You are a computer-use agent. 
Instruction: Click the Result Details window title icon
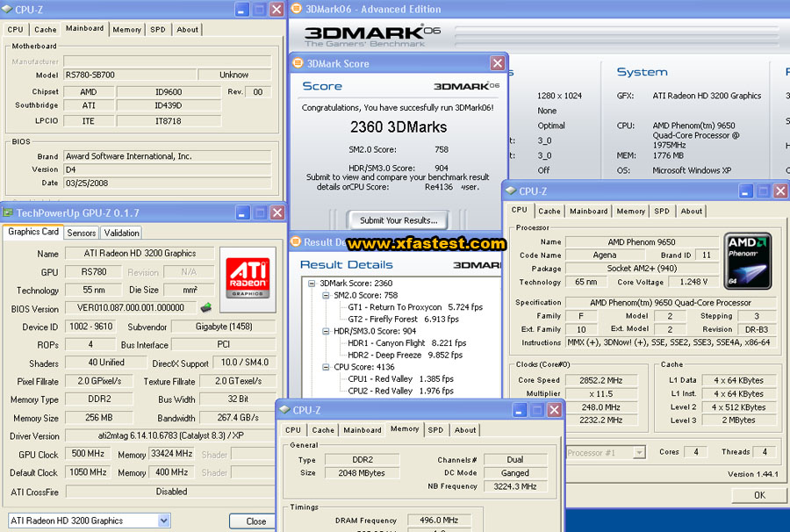coord(295,241)
